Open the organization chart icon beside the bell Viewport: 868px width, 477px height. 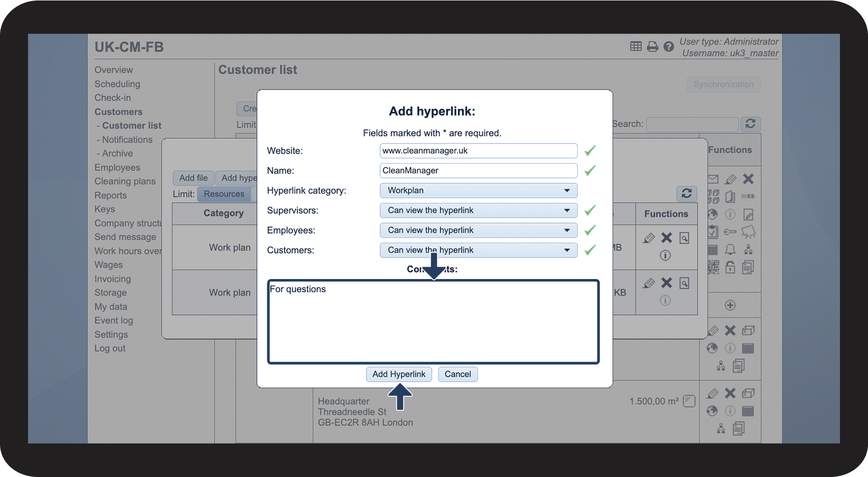(x=748, y=250)
